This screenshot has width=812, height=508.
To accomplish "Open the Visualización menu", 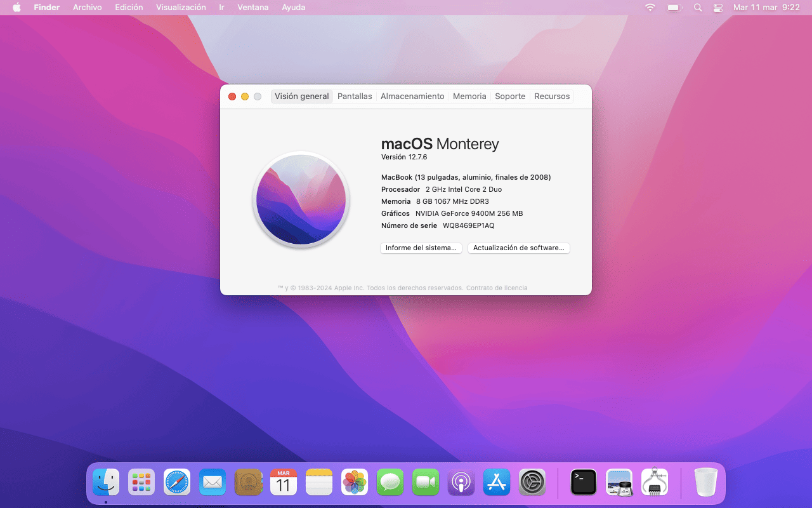I will [181, 8].
